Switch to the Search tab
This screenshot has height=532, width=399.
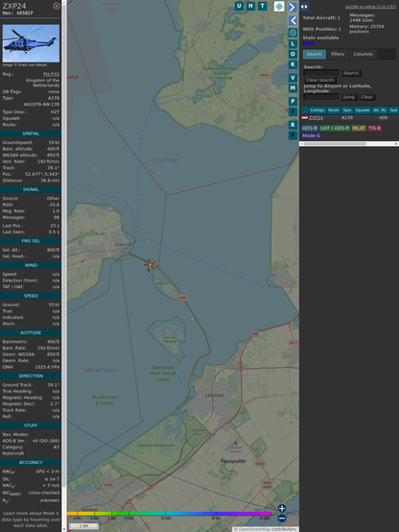pyautogui.click(x=315, y=55)
